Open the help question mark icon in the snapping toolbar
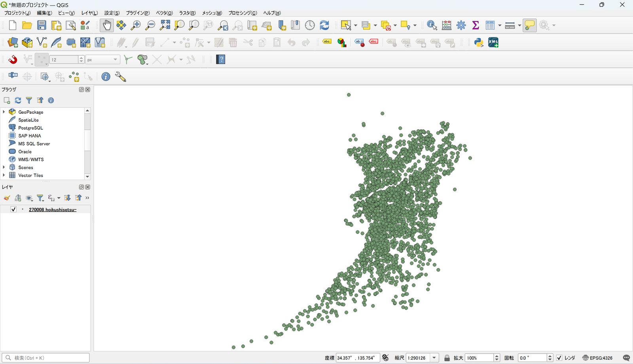The image size is (633, 364). [x=221, y=59]
